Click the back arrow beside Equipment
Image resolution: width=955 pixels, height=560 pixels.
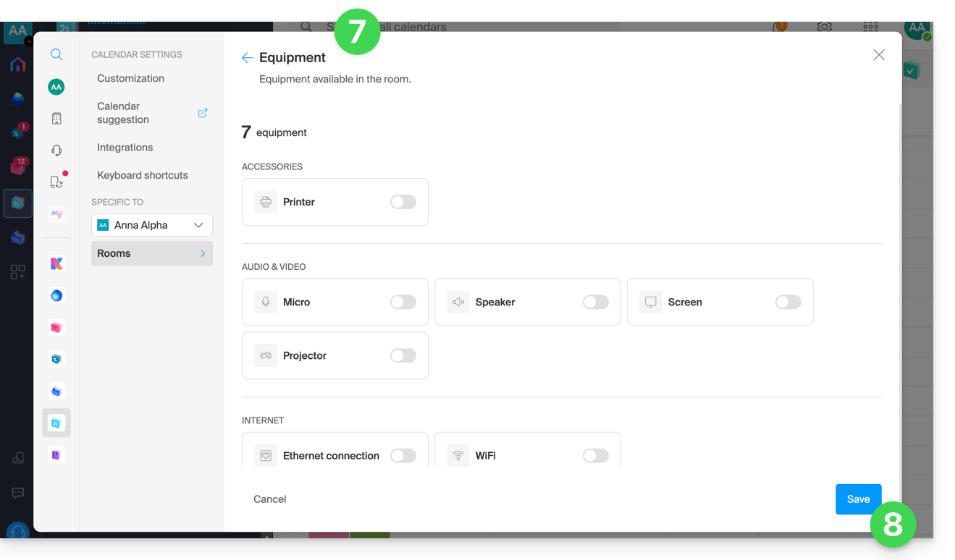coord(248,58)
